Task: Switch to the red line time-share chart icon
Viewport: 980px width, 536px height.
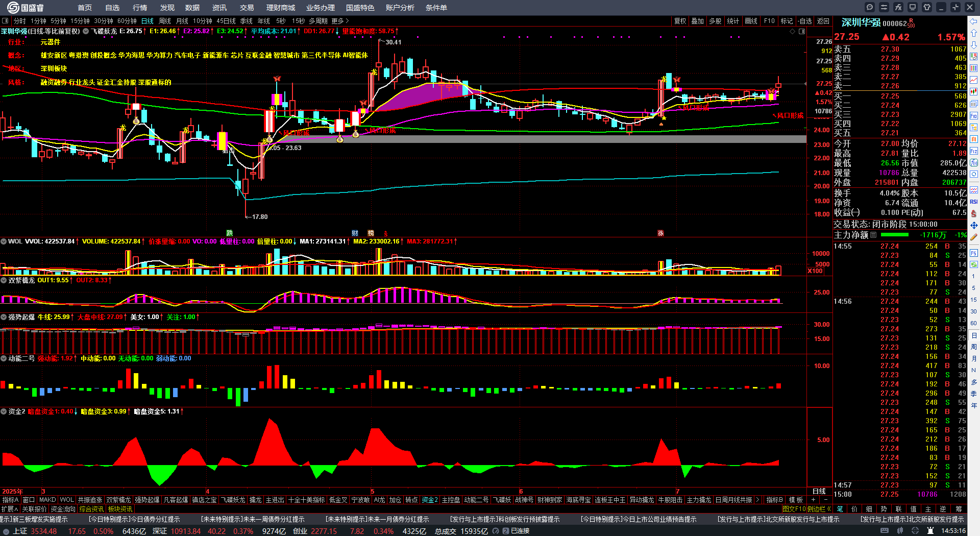Action: (x=974, y=80)
